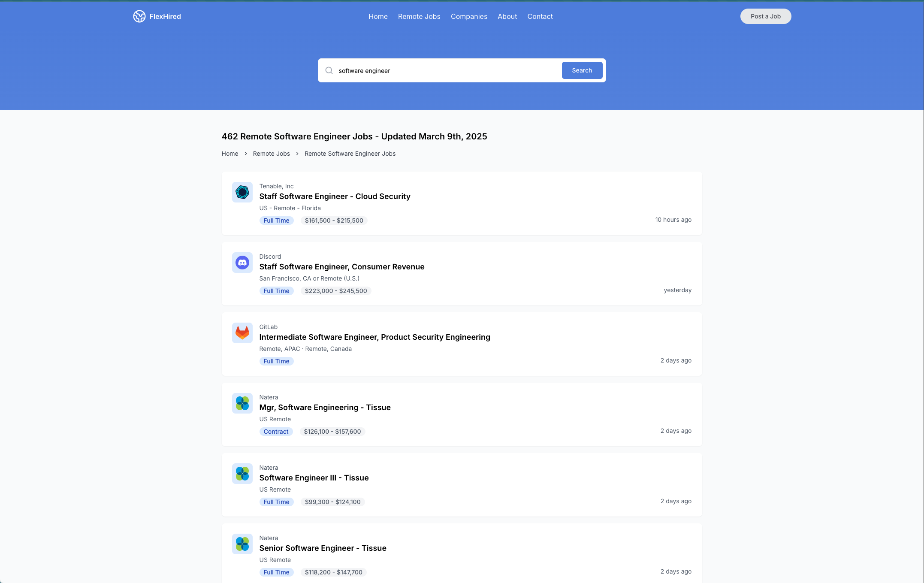Click the FlexHired globe logo icon
Image resolution: width=924 pixels, height=583 pixels.
(x=139, y=16)
